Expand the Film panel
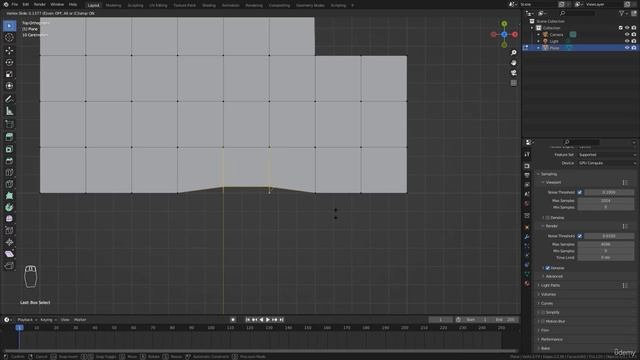Screen dimensions: 640x360 tap(544, 331)
